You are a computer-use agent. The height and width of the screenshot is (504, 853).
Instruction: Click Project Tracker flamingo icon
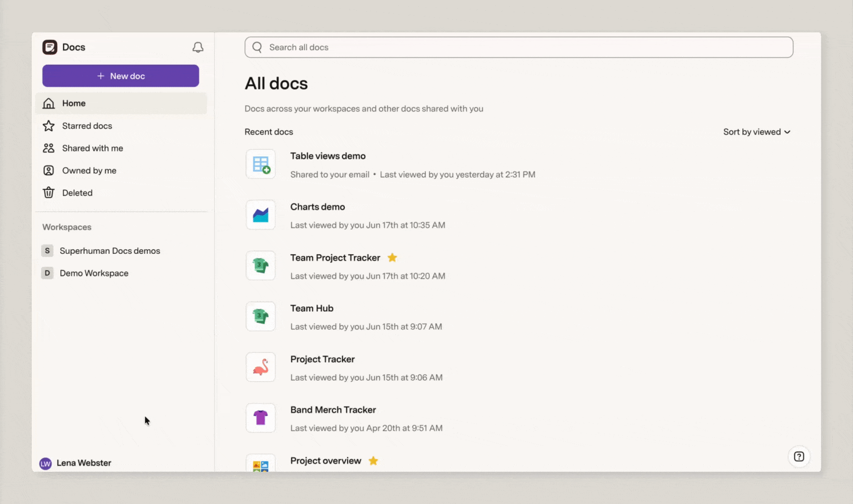coord(261,367)
